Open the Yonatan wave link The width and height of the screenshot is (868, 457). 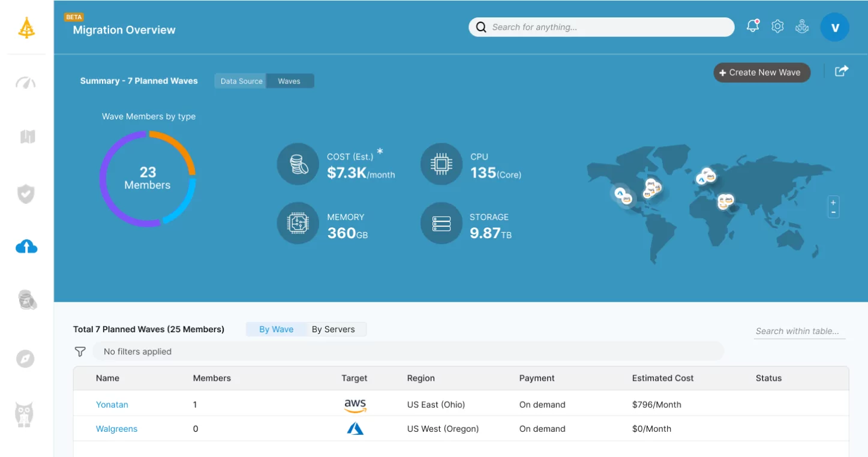point(112,405)
